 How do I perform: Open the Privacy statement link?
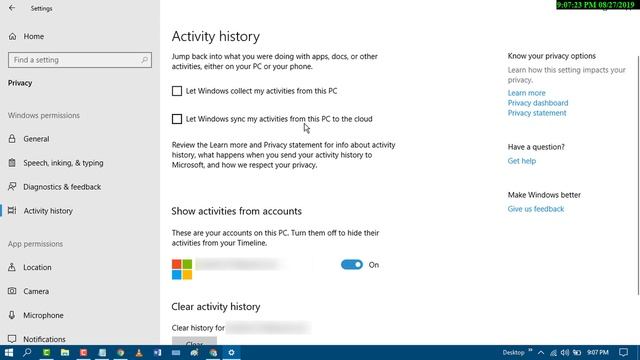(537, 113)
